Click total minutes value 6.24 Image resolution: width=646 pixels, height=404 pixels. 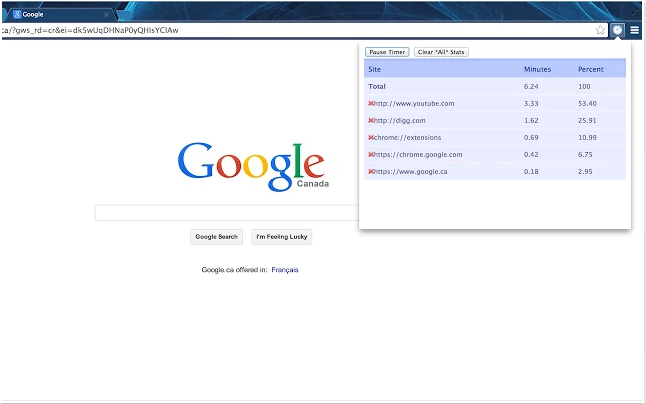point(531,86)
